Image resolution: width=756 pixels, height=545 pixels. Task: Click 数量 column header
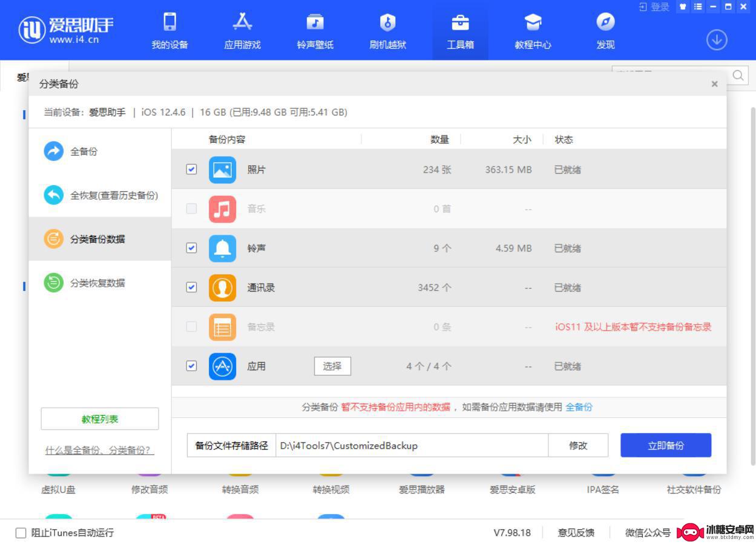pyautogui.click(x=440, y=140)
